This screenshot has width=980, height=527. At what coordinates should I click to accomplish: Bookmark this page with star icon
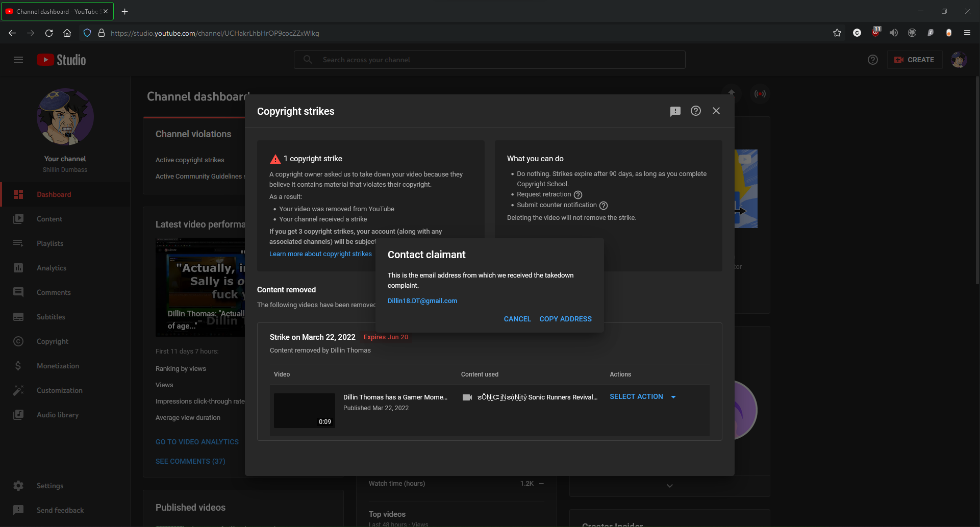coord(837,33)
